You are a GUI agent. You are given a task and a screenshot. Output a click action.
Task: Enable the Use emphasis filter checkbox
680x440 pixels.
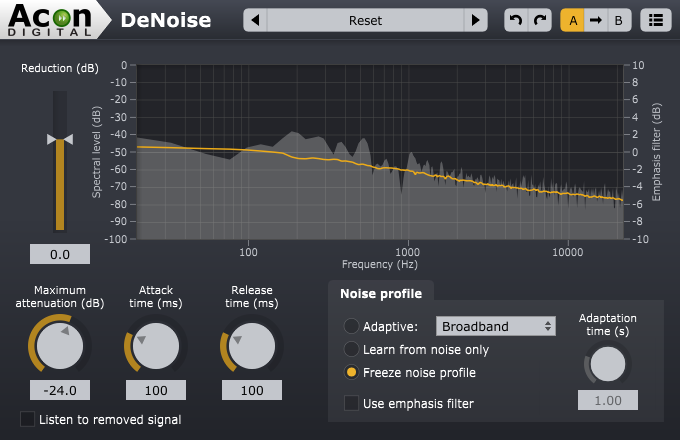(x=351, y=403)
